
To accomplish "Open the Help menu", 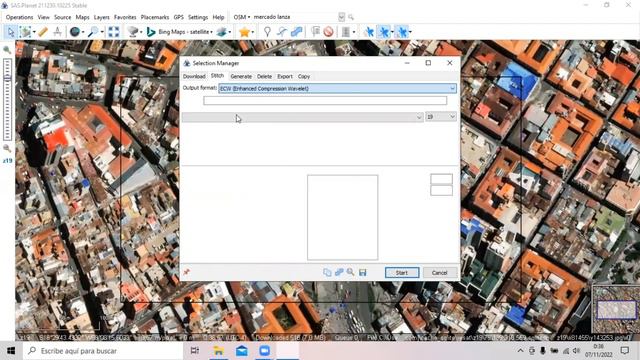I will [218, 17].
